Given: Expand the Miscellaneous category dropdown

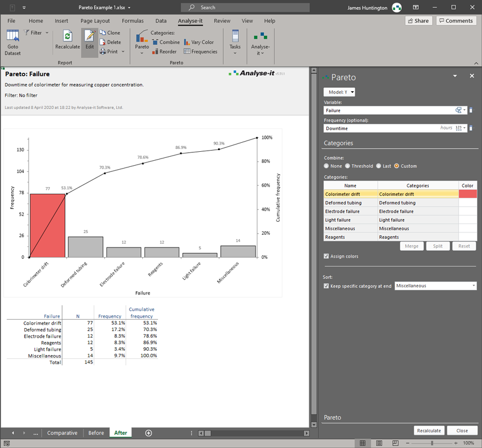Looking at the screenshot, I should (474, 286).
